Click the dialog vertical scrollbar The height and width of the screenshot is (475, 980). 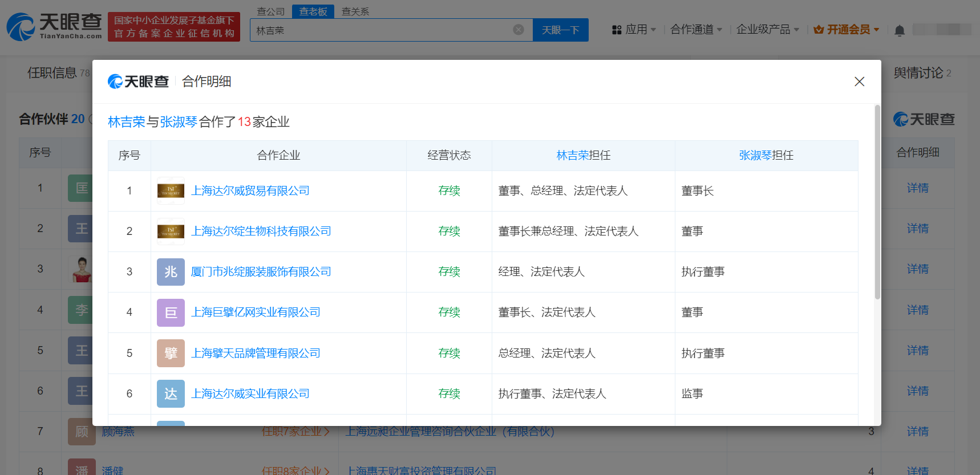(x=877, y=202)
